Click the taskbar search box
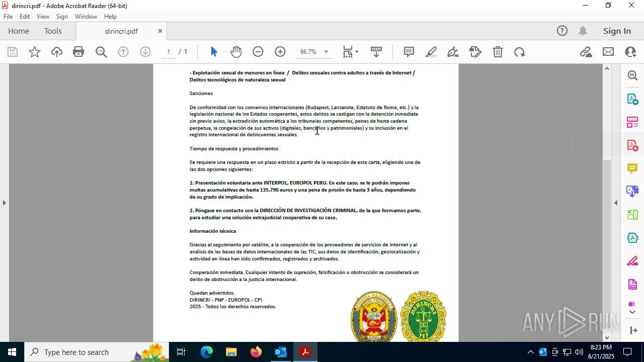 [x=97, y=352]
